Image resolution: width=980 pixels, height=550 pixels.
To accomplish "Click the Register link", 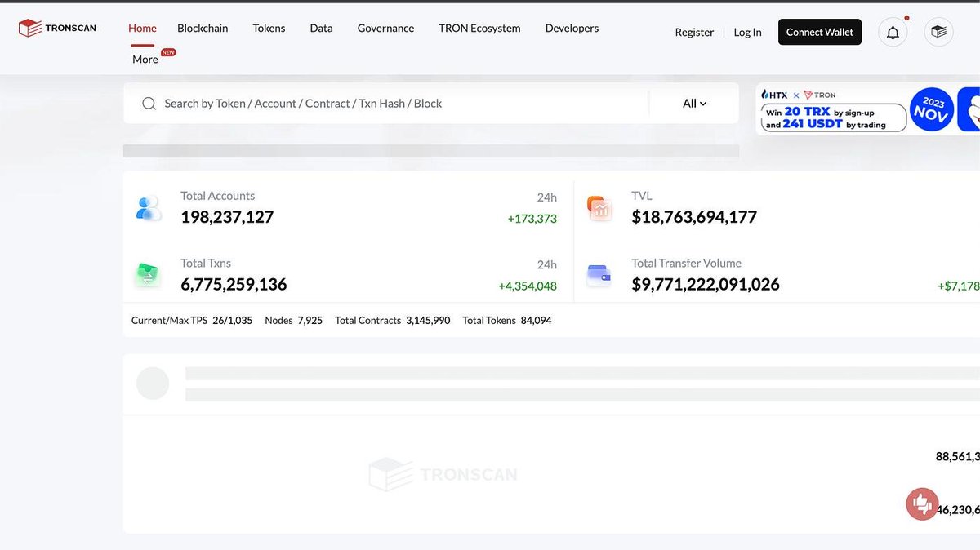I will (694, 33).
